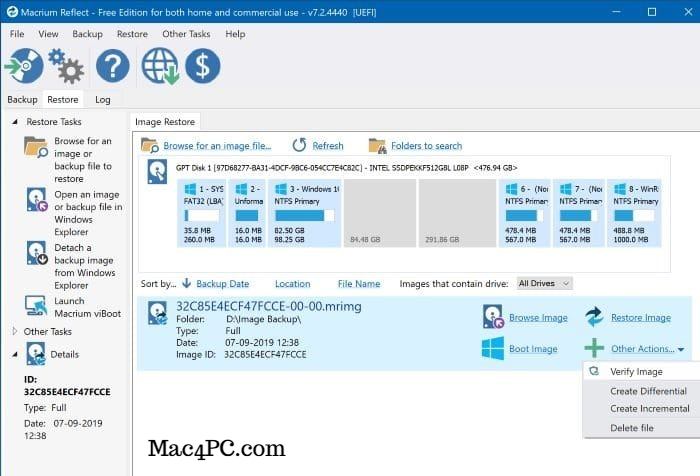The height and width of the screenshot is (476, 700).
Task: Click the Browse Image link
Action: point(538,317)
